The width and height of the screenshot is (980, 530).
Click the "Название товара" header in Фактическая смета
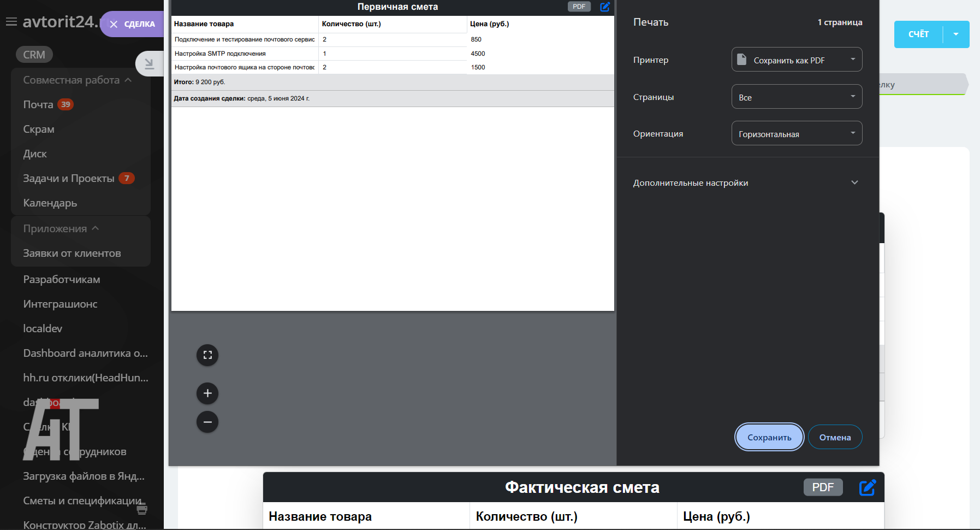click(320, 516)
